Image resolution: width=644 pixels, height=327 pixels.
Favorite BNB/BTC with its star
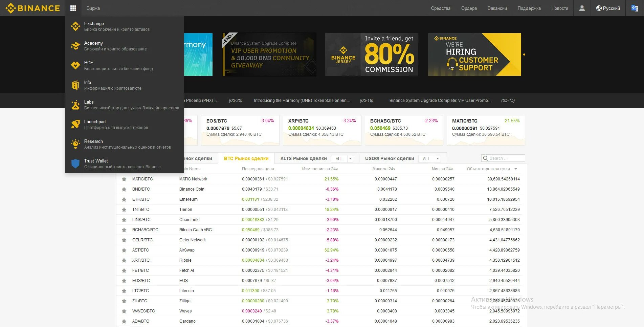pos(124,189)
